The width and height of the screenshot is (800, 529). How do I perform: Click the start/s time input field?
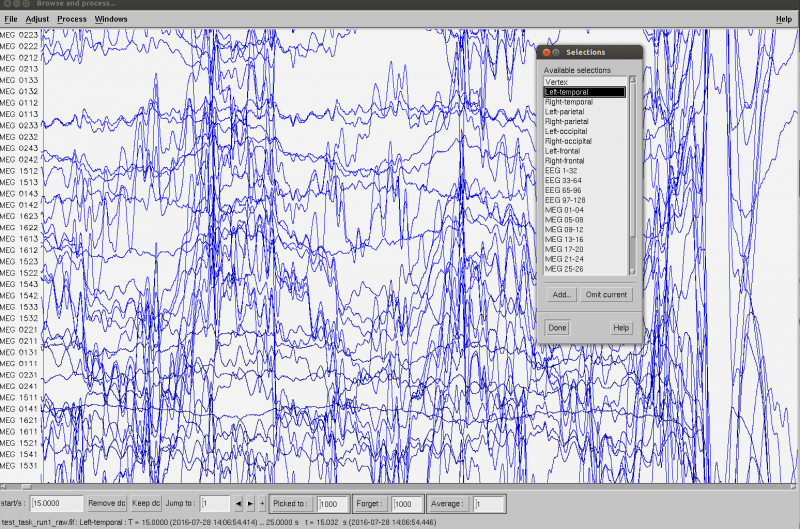[56, 504]
